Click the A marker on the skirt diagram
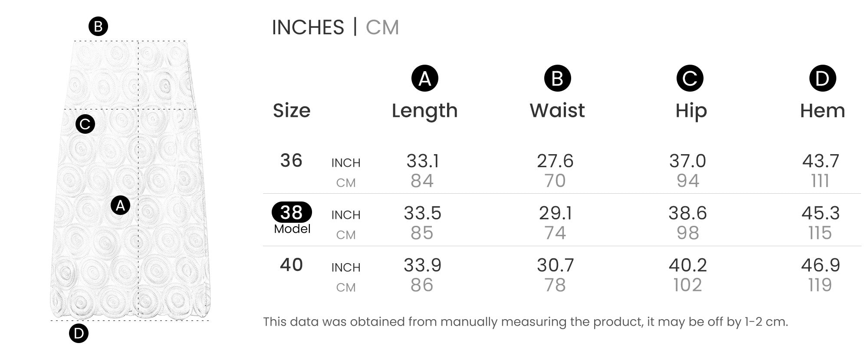The height and width of the screenshot is (350, 868). click(x=120, y=205)
